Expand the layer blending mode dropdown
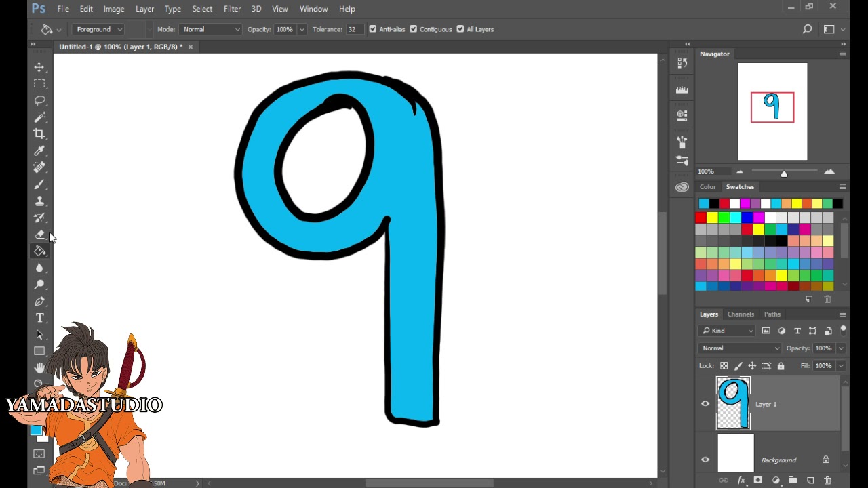The height and width of the screenshot is (488, 868). pos(738,348)
